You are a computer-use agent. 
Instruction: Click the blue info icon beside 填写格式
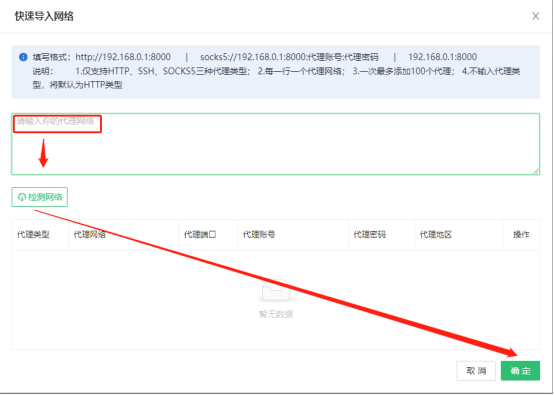(23, 57)
